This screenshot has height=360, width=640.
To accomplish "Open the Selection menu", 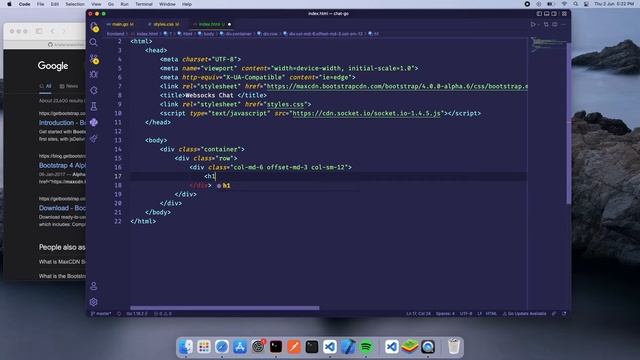I will click(75, 4).
